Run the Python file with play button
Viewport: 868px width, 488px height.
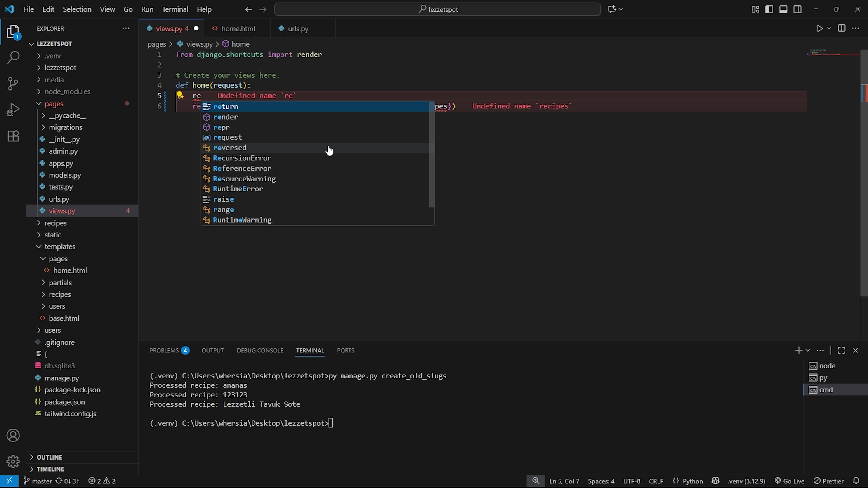point(819,29)
